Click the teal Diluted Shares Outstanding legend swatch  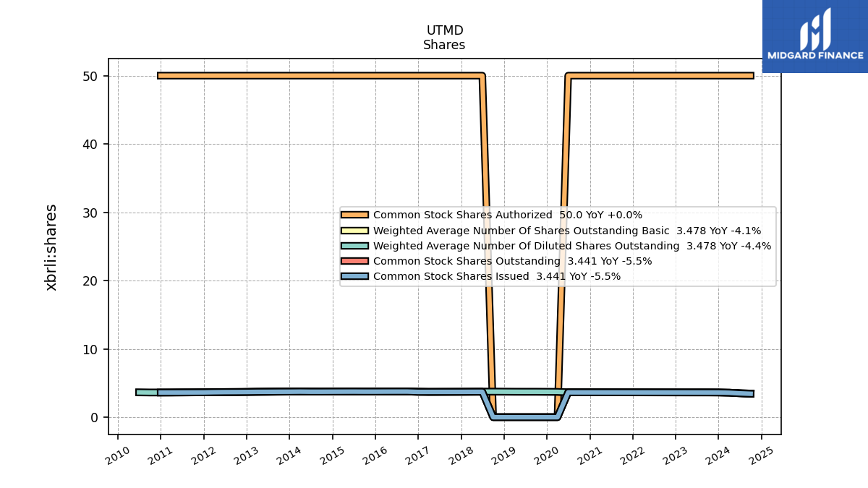[354, 246]
